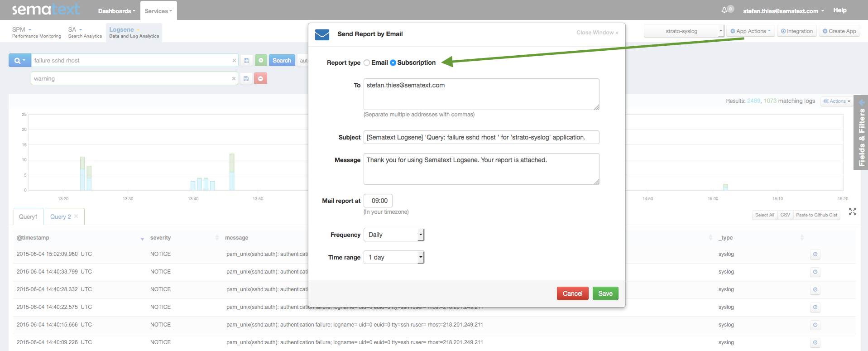Select Email report type
Viewport: 868px width, 351px height.
[x=367, y=63]
